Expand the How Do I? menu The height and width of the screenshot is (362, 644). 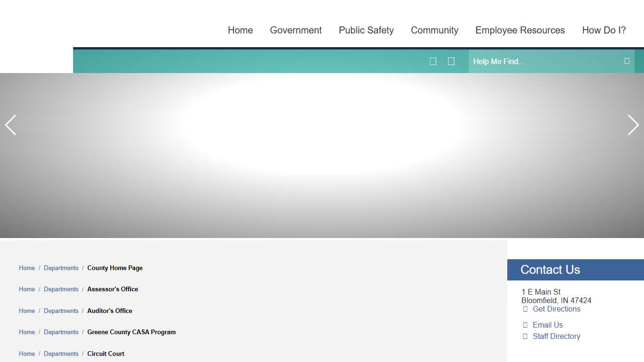603,30
